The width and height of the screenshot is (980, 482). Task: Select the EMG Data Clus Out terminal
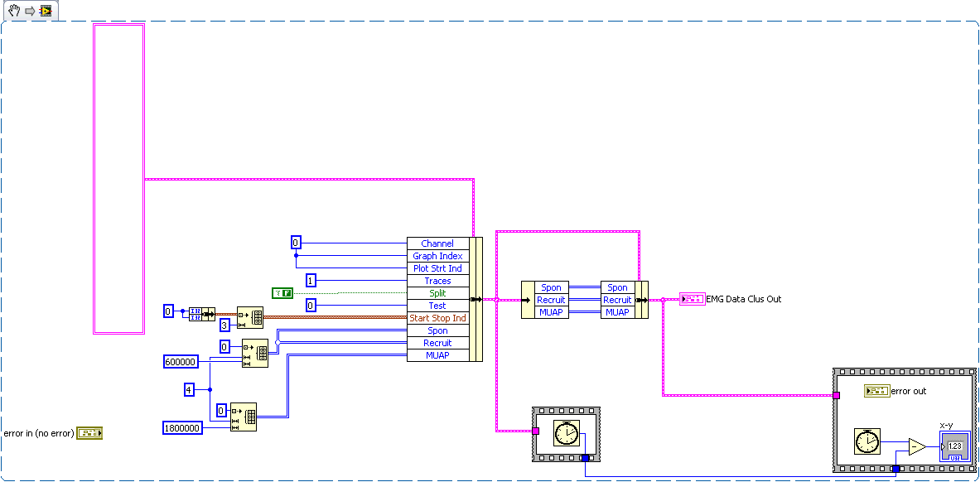coord(692,299)
